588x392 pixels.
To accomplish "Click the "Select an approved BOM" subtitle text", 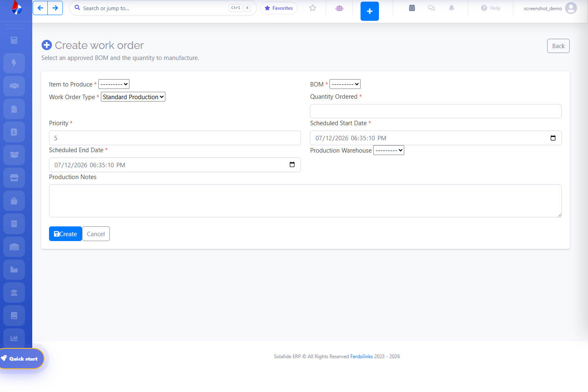I will tap(120, 58).
